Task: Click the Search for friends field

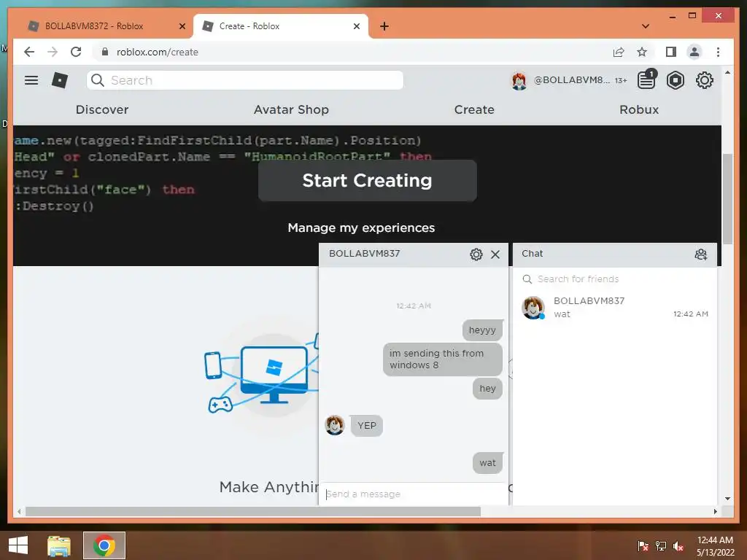Action: [x=614, y=279]
